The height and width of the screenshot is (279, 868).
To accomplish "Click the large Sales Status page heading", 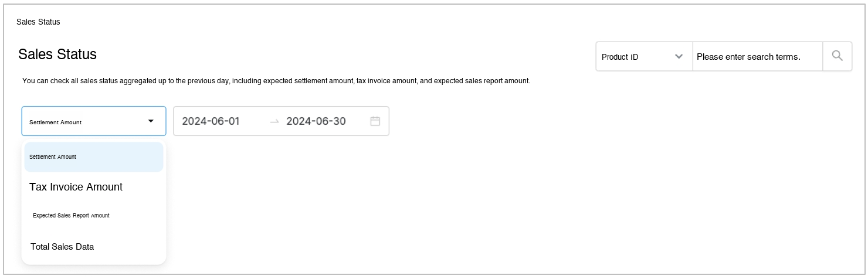I will click(57, 55).
